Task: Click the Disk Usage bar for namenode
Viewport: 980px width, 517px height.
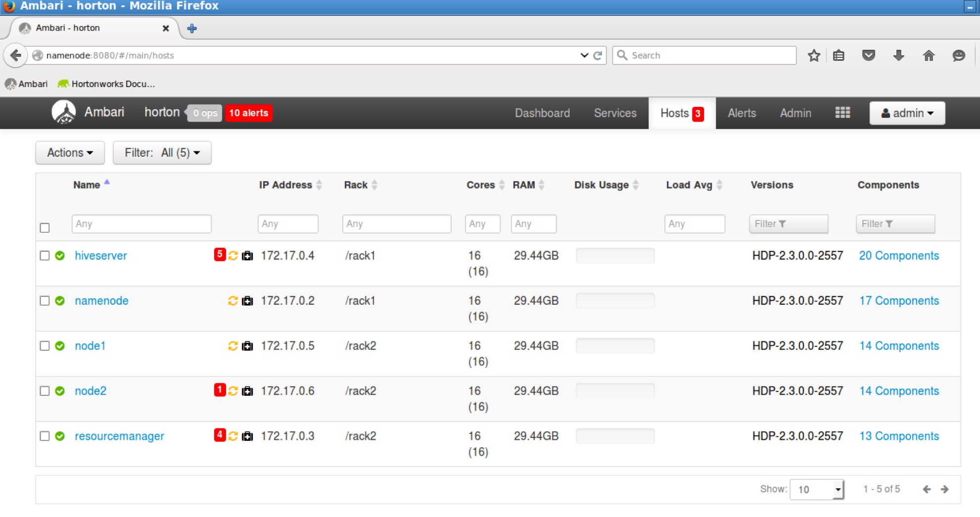Action: [615, 301]
